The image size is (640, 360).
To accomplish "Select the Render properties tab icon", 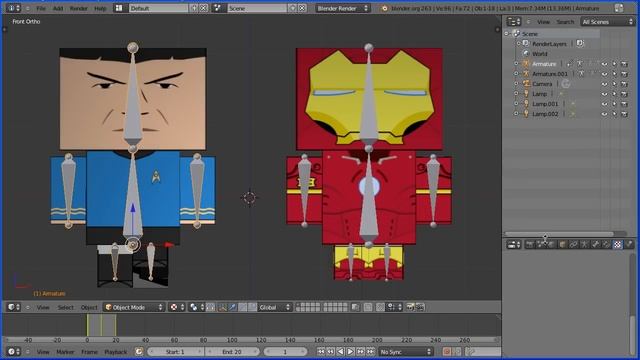I will click(529, 244).
